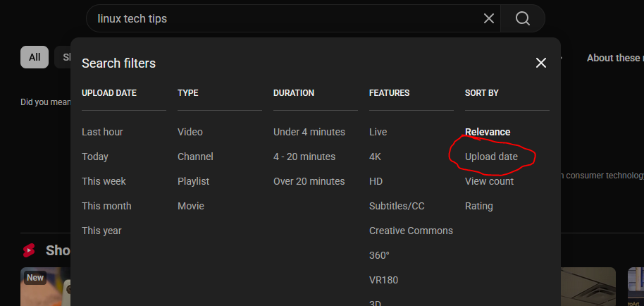Select Over 20 minutes duration

[309, 181]
